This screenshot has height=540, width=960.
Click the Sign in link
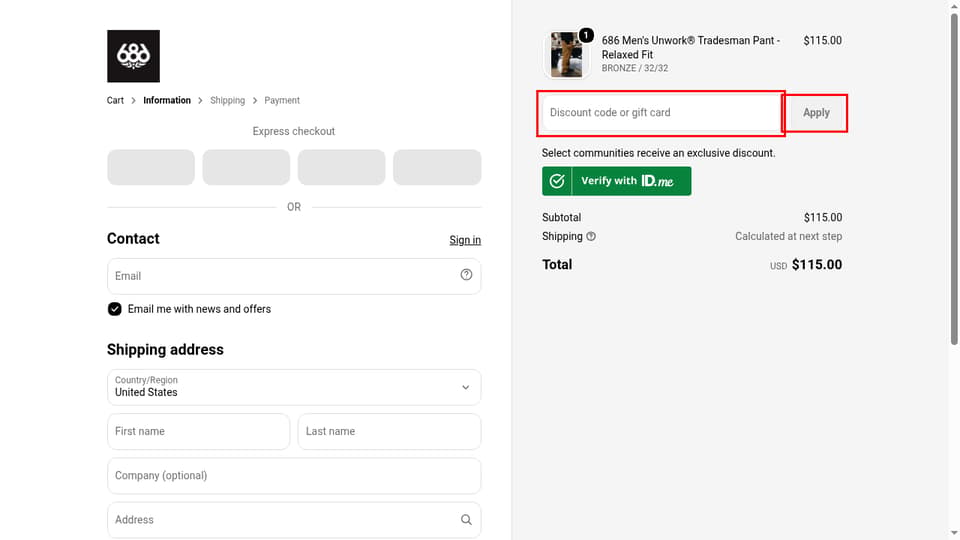(x=465, y=240)
